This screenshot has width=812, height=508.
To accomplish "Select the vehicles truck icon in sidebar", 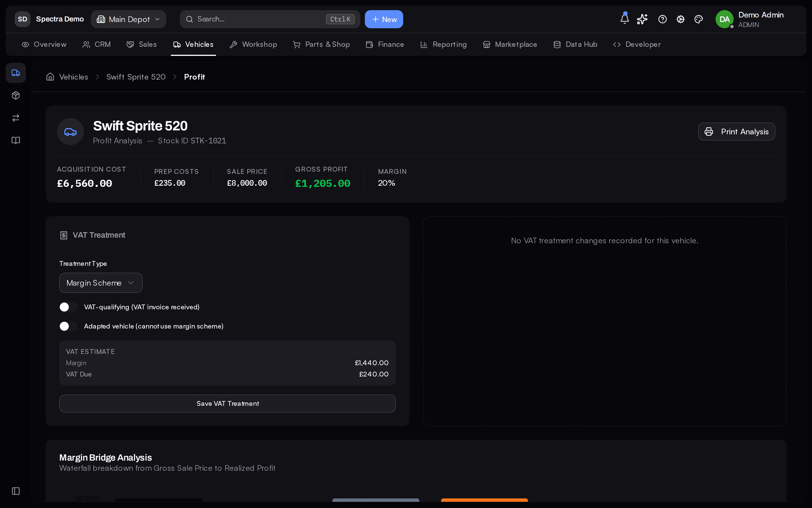I will pyautogui.click(x=16, y=73).
